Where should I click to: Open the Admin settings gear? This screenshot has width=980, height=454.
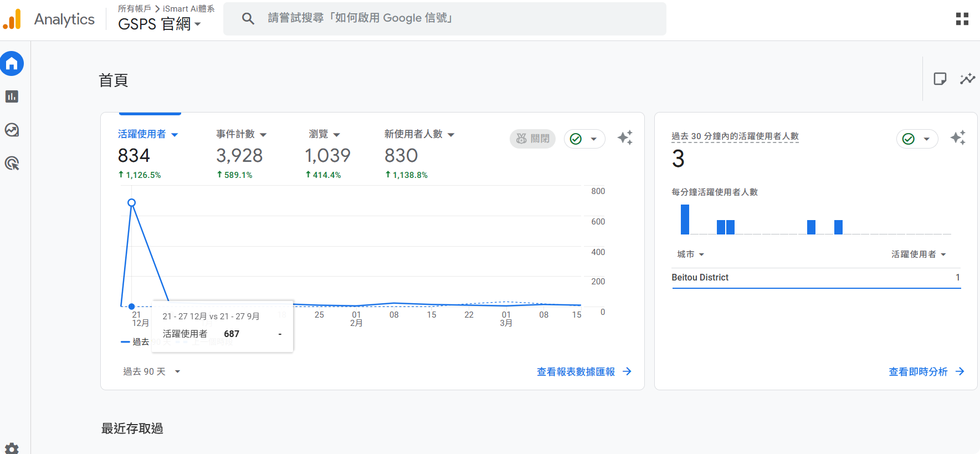click(12, 448)
